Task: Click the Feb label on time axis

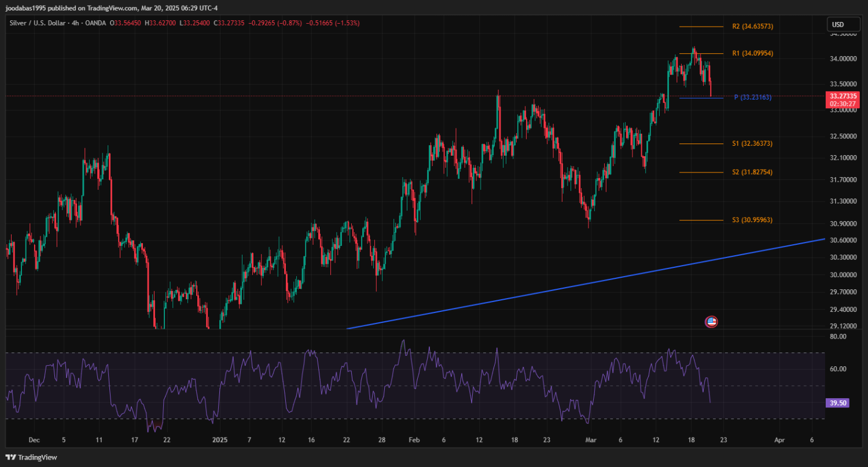Action: coord(413,440)
